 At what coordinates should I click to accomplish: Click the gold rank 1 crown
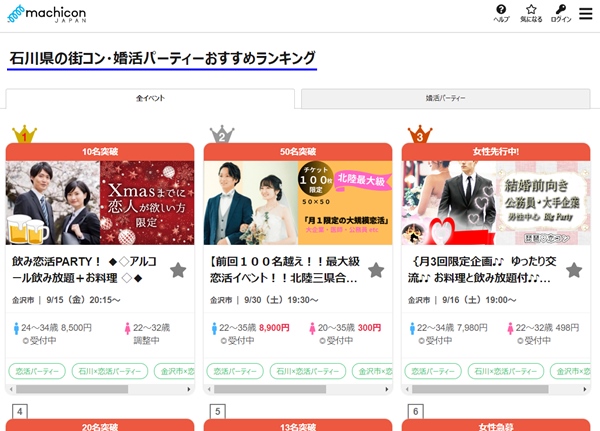click(24, 134)
